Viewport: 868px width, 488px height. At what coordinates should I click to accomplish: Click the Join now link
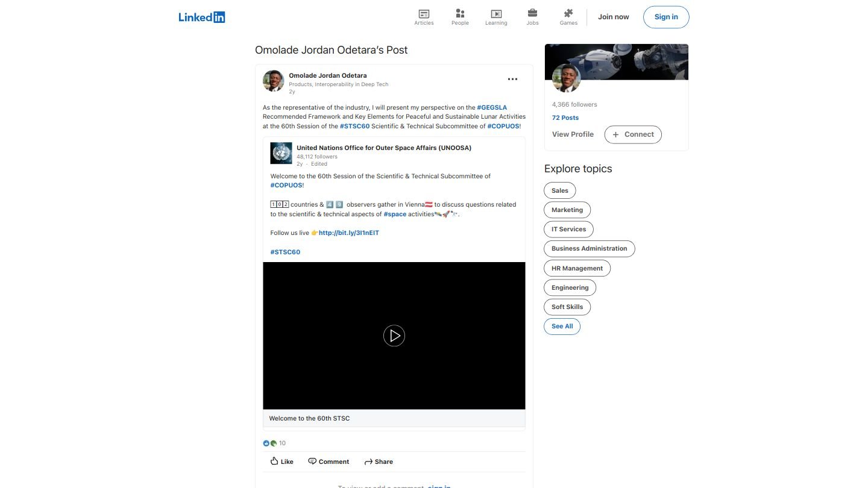(613, 17)
